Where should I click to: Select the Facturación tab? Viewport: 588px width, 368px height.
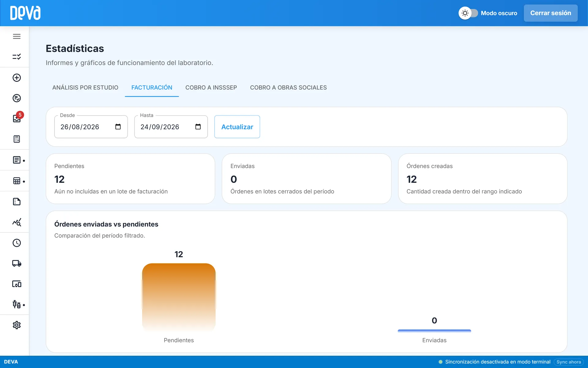[x=152, y=88]
